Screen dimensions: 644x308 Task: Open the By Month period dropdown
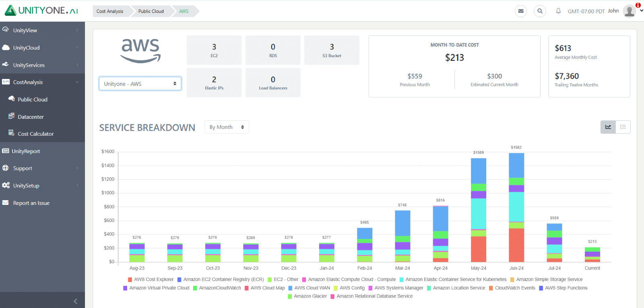[x=227, y=127]
